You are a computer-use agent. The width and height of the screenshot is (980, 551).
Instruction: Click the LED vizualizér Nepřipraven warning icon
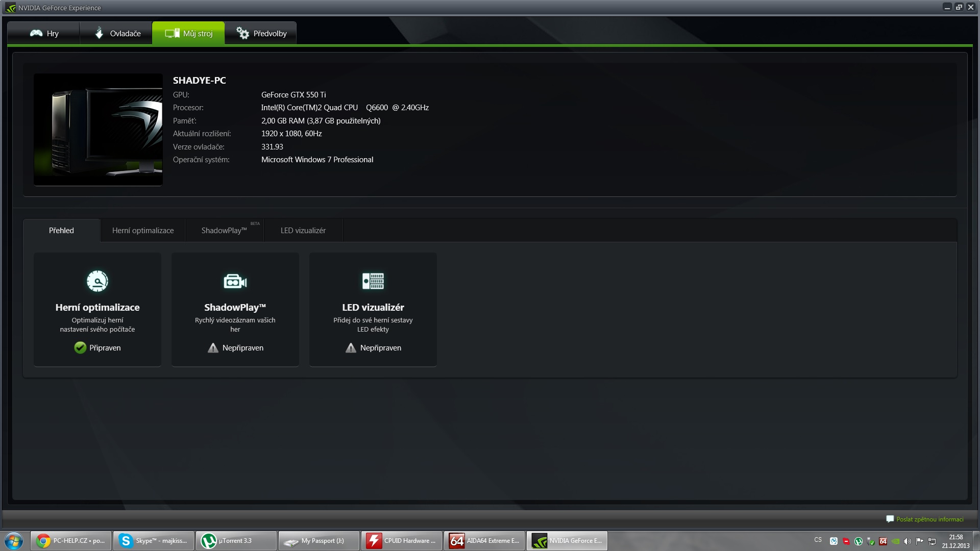pos(351,348)
